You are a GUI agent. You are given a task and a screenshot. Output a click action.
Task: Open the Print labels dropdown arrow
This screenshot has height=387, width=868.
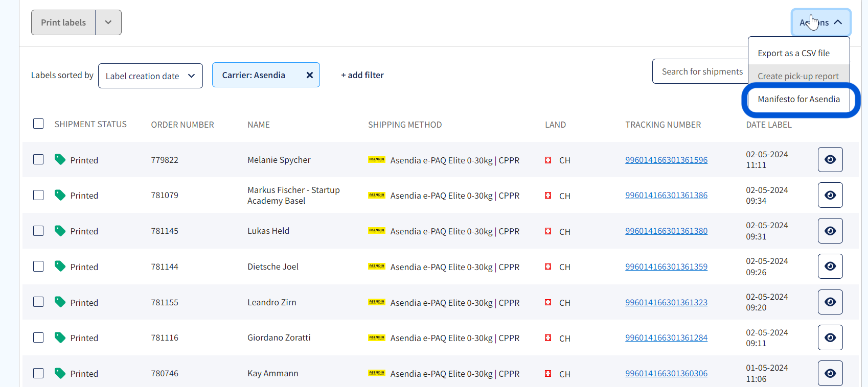[108, 22]
